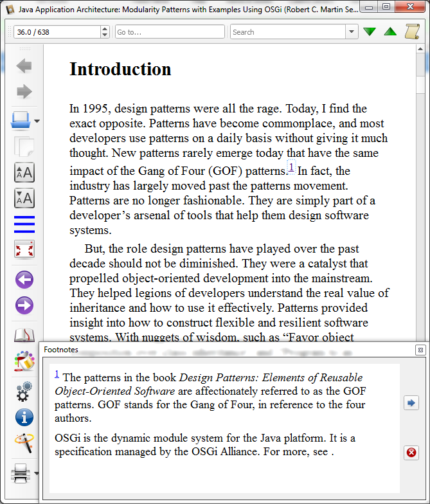This screenshot has width=430, height=504.
Task: Open the color themes icon
Action: point(24,361)
